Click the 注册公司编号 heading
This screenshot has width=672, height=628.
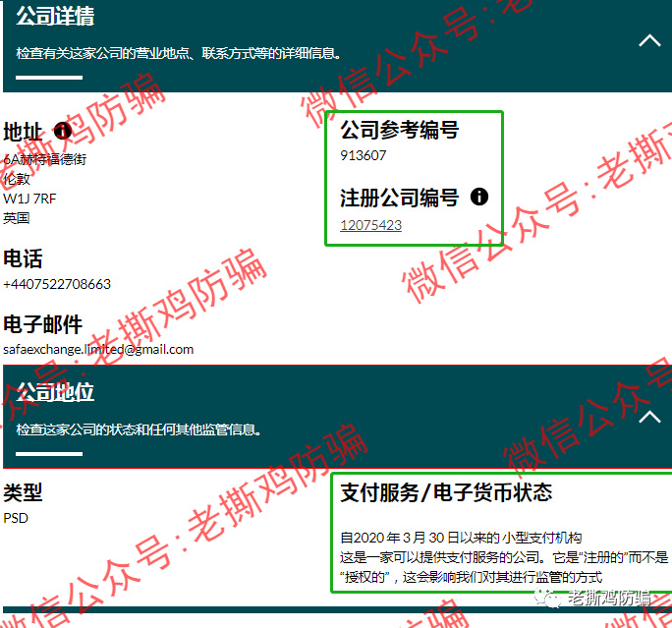tap(400, 198)
